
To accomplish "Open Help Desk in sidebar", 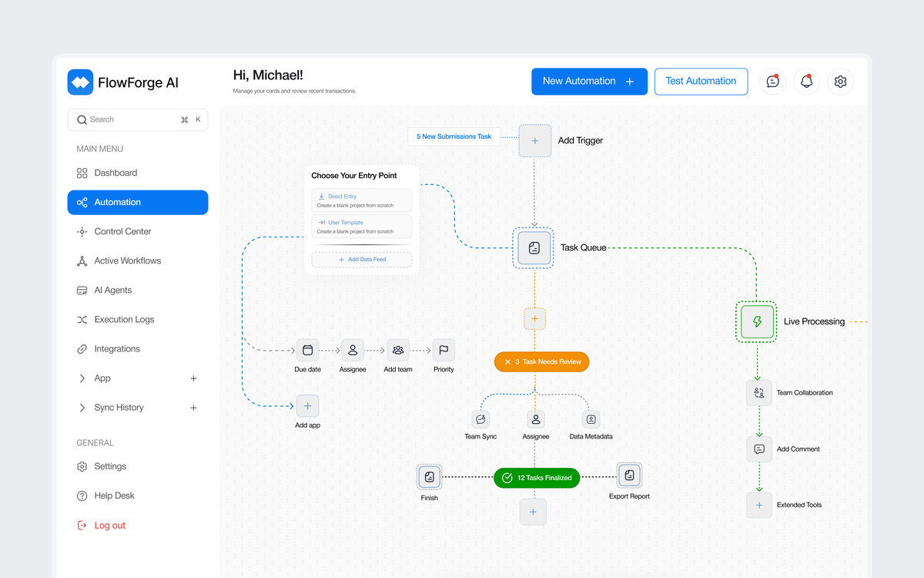I will coord(138,496).
